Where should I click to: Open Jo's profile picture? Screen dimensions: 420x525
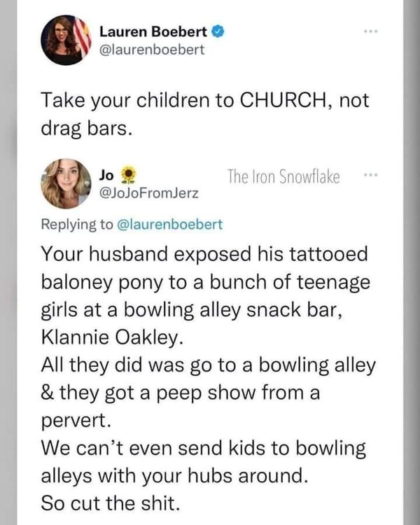coord(65,183)
